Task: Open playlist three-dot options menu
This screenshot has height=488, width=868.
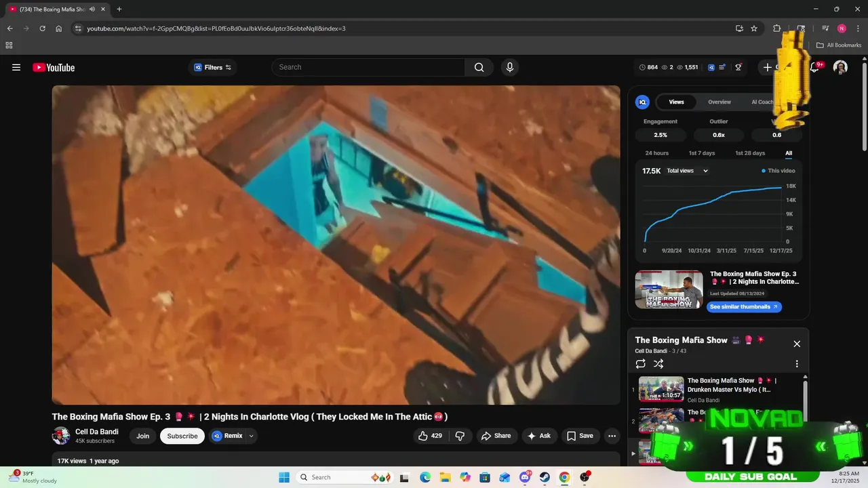Action: pos(797,364)
